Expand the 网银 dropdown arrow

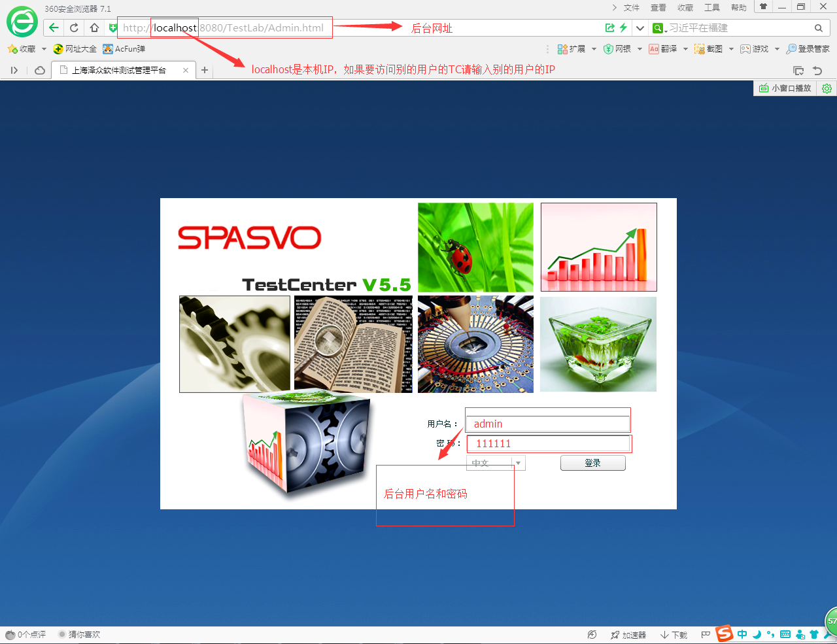click(640, 49)
